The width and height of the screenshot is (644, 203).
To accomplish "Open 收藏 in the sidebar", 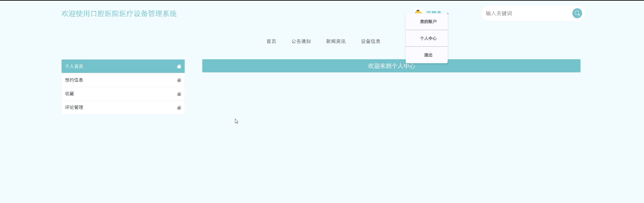I will tap(123, 94).
